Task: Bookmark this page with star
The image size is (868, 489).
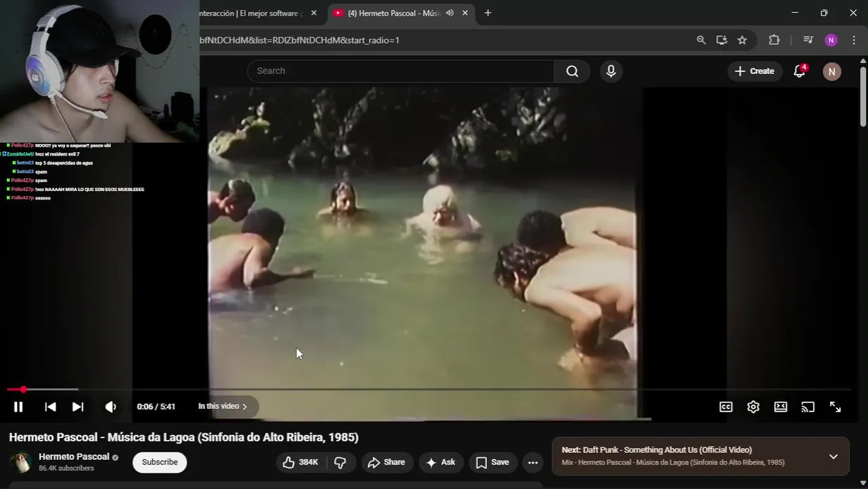Action: point(742,40)
